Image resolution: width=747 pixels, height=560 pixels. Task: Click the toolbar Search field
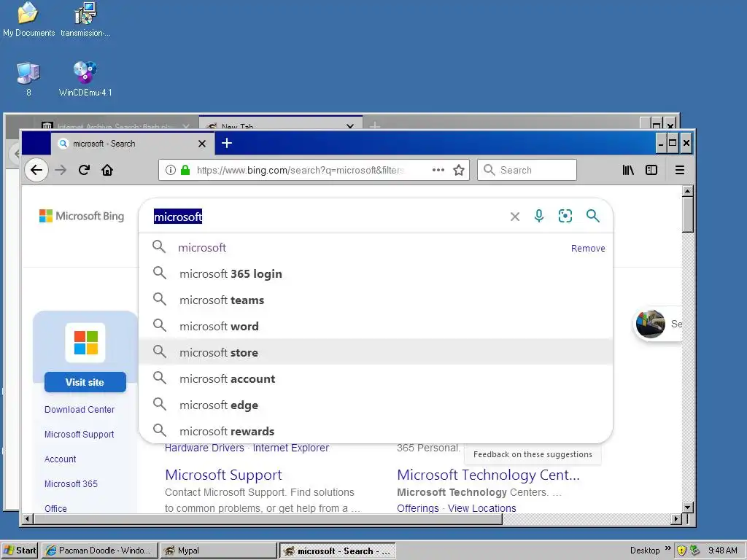coord(527,170)
